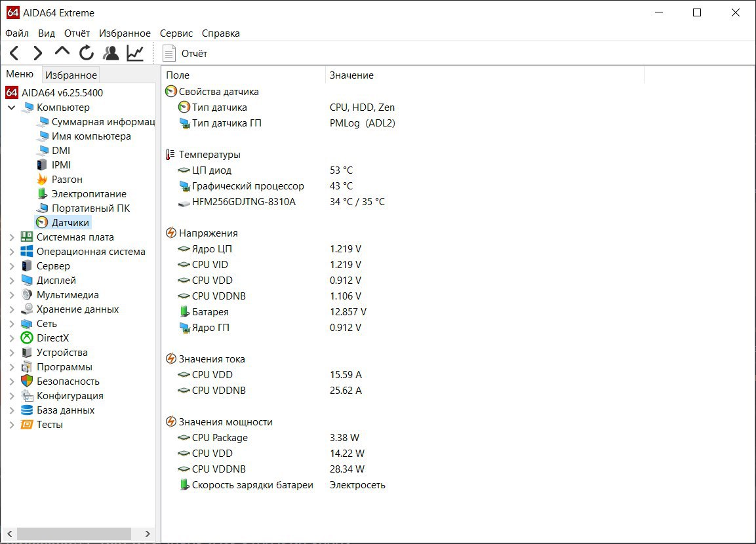
Task: Open the Отчёт menu in menu bar
Action: (x=77, y=33)
